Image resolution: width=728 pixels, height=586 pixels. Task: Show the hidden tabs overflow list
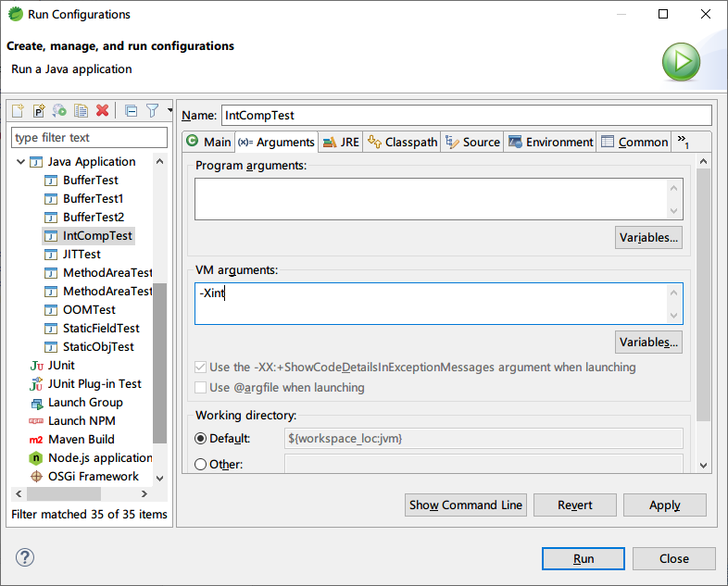pos(684,142)
